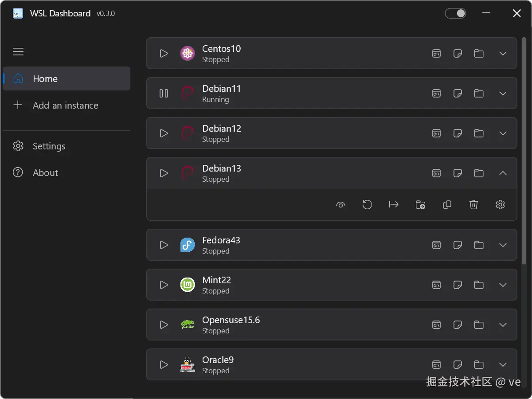Click the eye icon for Debian13
532x399 pixels.
[x=340, y=204]
